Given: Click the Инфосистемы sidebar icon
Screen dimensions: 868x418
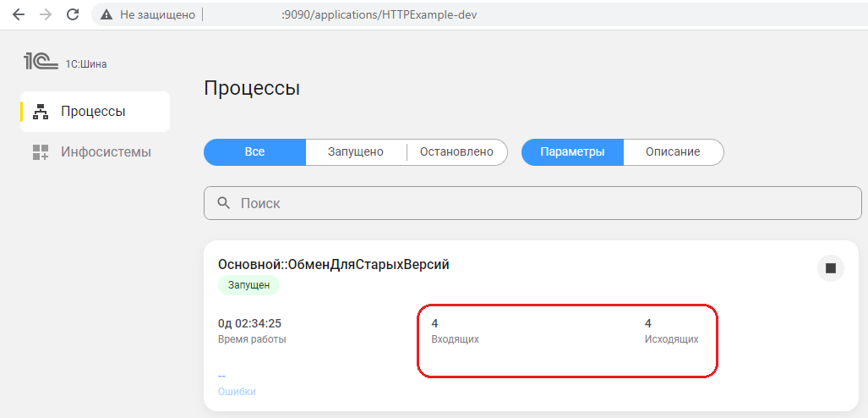Looking at the screenshot, I should pos(40,152).
